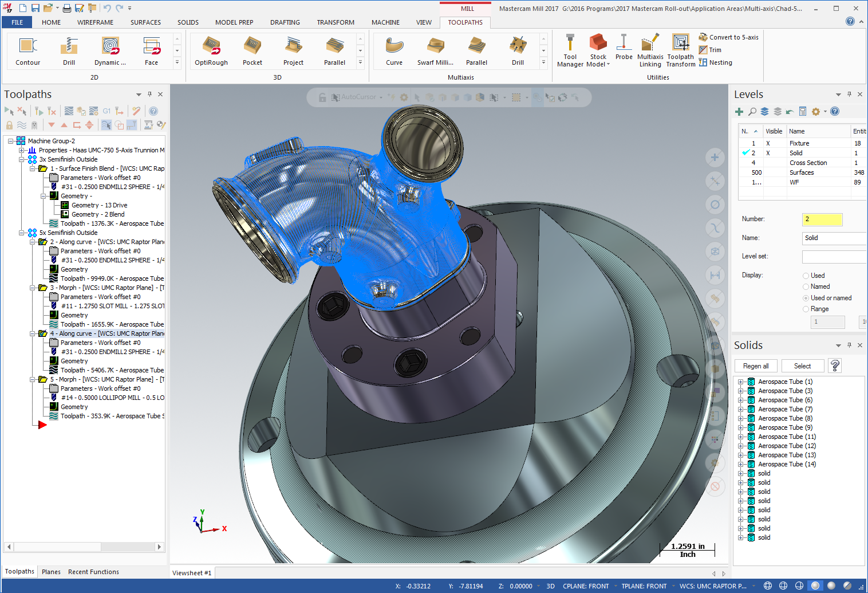868x593 pixels.
Task: Launch Multiaxis Linking utility
Action: (650, 51)
